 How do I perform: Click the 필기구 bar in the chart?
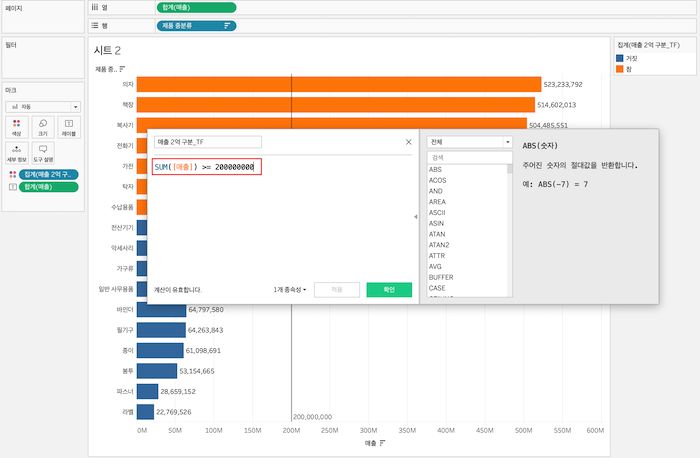pos(161,330)
